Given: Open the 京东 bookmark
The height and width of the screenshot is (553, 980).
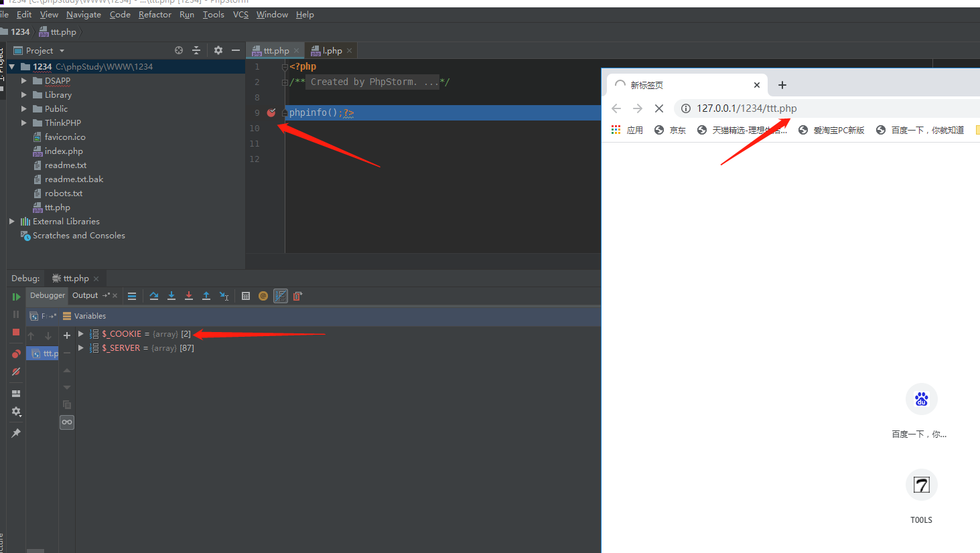Looking at the screenshot, I should [x=670, y=130].
